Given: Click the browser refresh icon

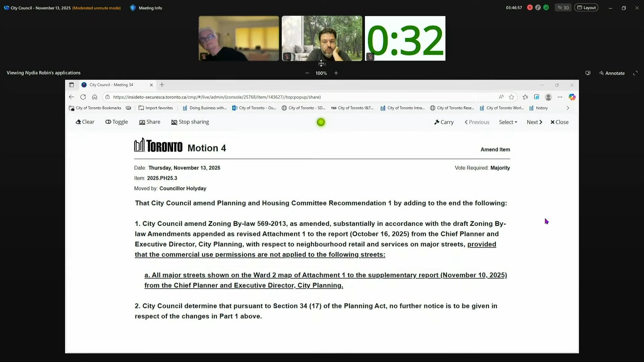Looking at the screenshot, I should tap(83, 97).
